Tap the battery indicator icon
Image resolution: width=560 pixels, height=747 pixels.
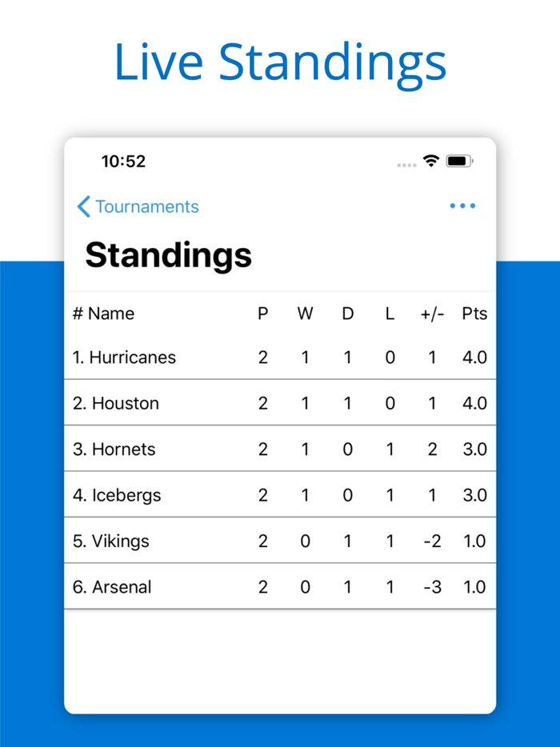(459, 160)
